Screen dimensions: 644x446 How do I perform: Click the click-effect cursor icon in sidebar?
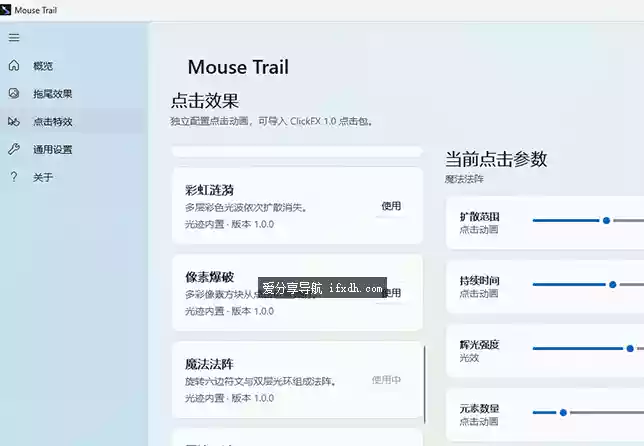click(x=14, y=122)
